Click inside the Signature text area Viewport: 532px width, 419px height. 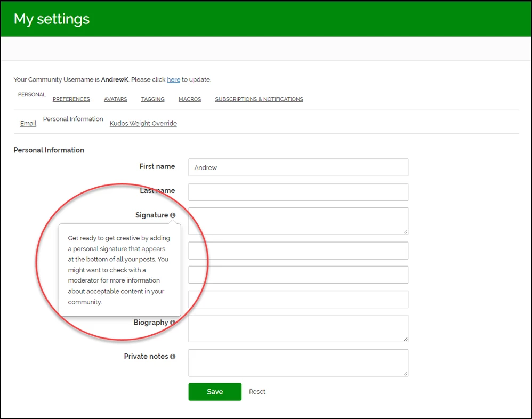coord(298,221)
